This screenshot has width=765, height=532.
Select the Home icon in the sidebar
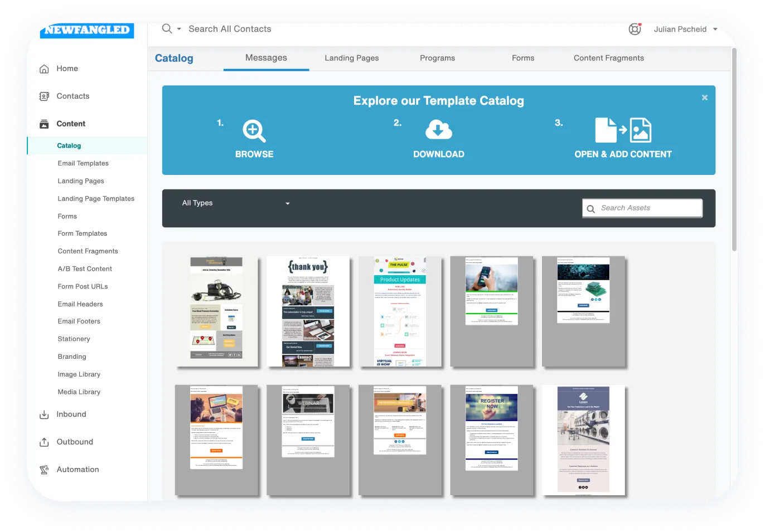click(44, 68)
